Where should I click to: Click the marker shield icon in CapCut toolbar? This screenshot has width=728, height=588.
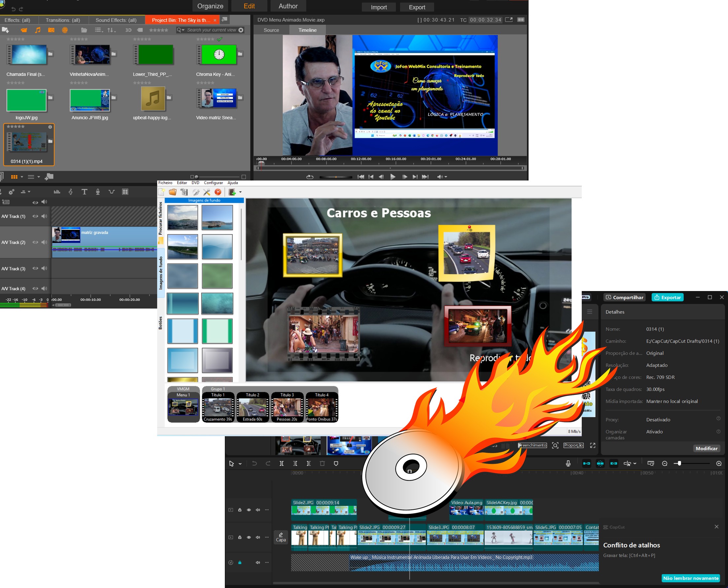[x=336, y=463]
